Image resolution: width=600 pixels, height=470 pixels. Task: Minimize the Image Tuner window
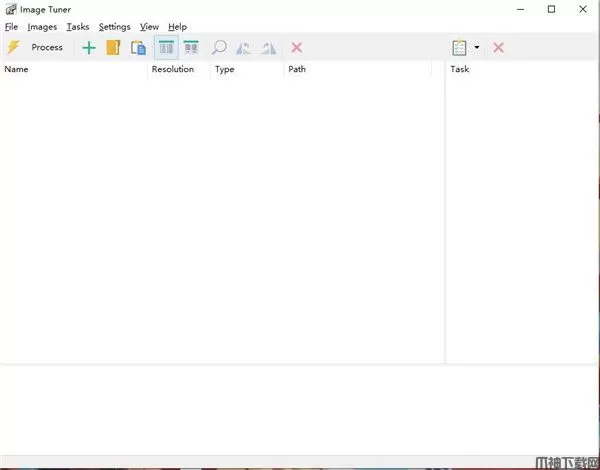click(x=521, y=9)
